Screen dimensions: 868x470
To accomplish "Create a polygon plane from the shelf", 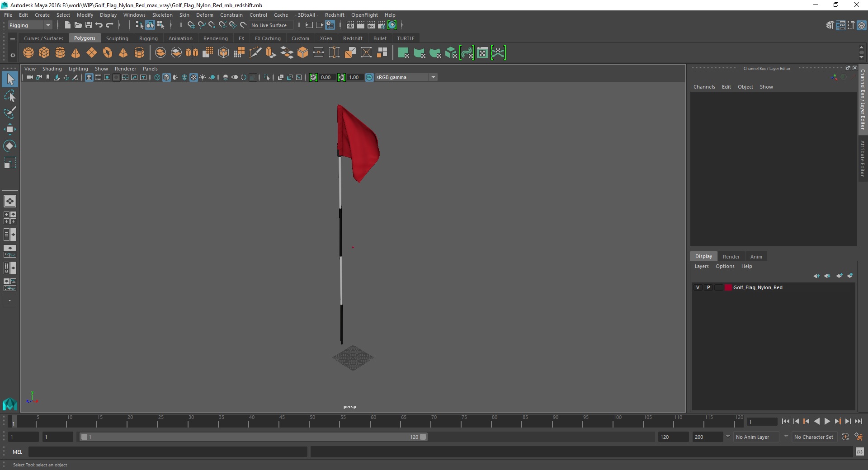I will (92, 53).
